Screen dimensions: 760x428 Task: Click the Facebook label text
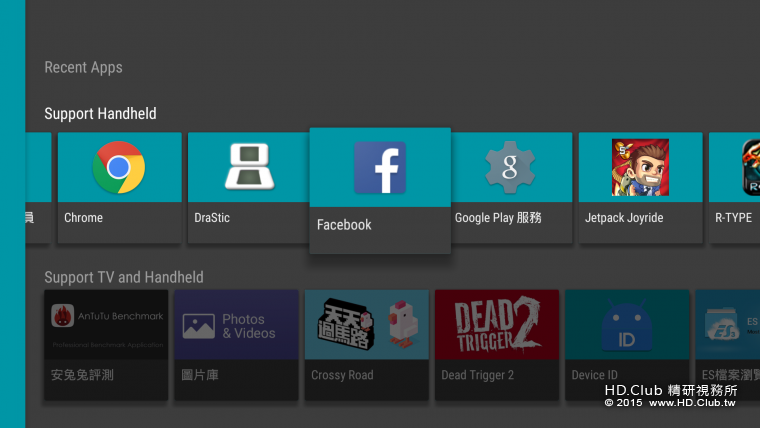(x=344, y=225)
